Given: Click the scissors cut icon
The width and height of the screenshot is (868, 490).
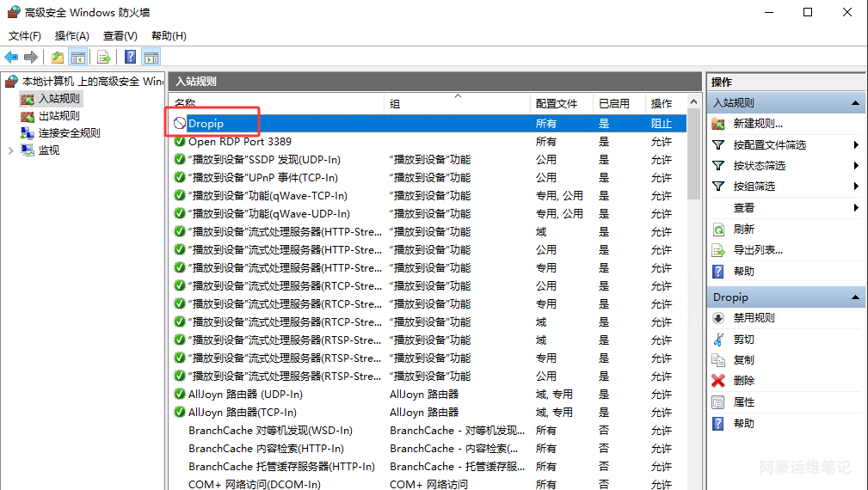Looking at the screenshot, I should (x=718, y=339).
